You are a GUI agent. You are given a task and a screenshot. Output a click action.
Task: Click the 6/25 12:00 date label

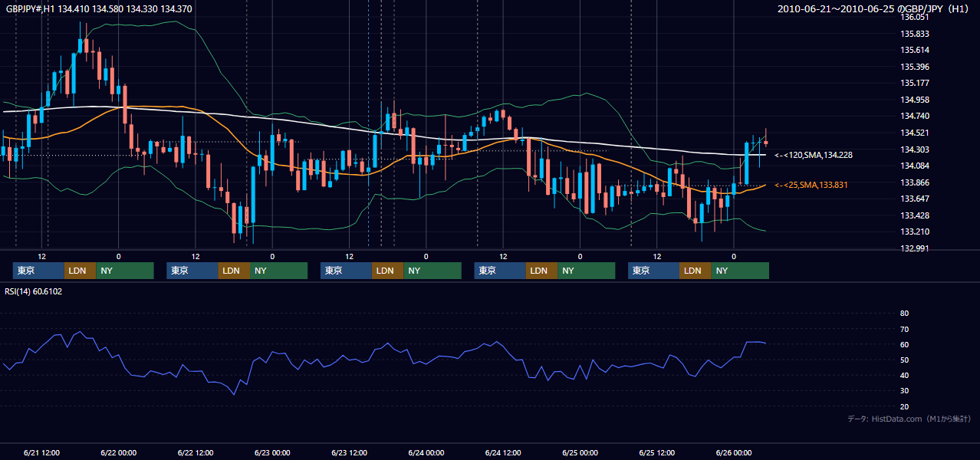pyautogui.click(x=657, y=452)
